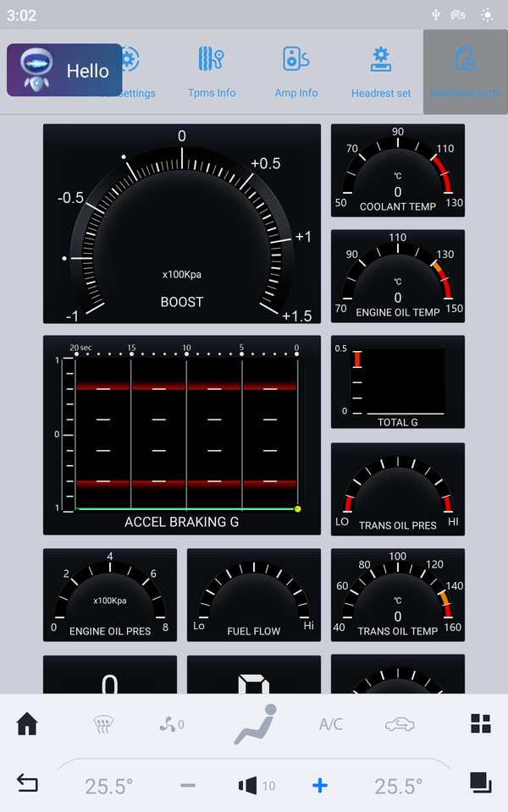Tap the Hello voice assistant robot
Screen dimensions: 508x812
click(x=64, y=70)
